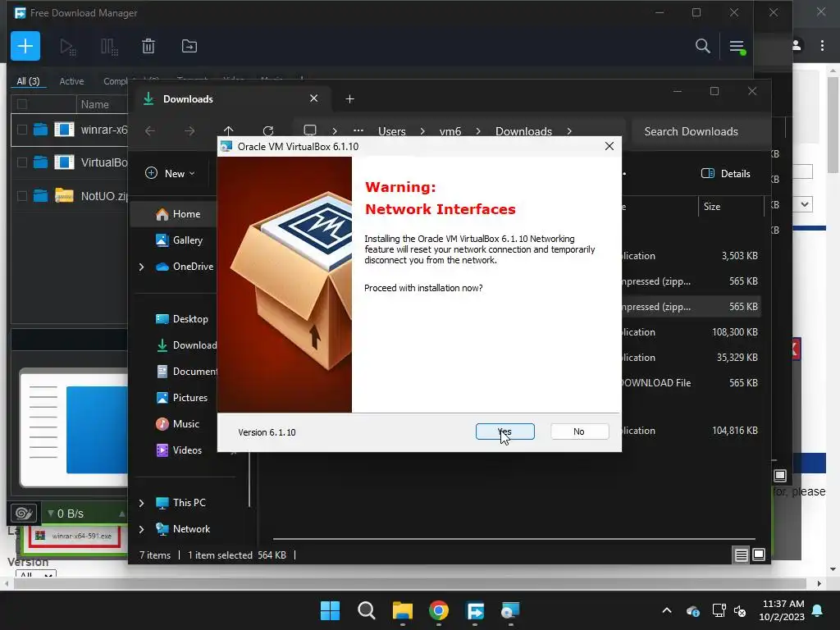Open Videos quick access folder
840x630 pixels.
point(179,450)
